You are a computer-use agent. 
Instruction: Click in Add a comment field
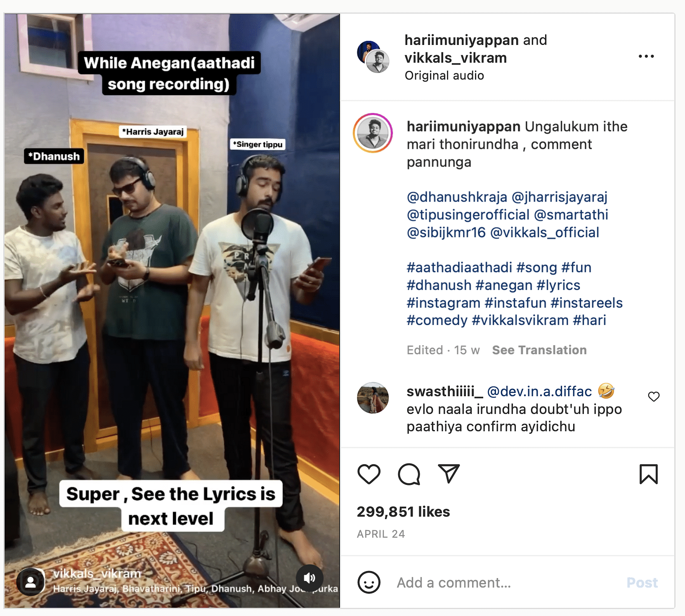[x=505, y=583]
